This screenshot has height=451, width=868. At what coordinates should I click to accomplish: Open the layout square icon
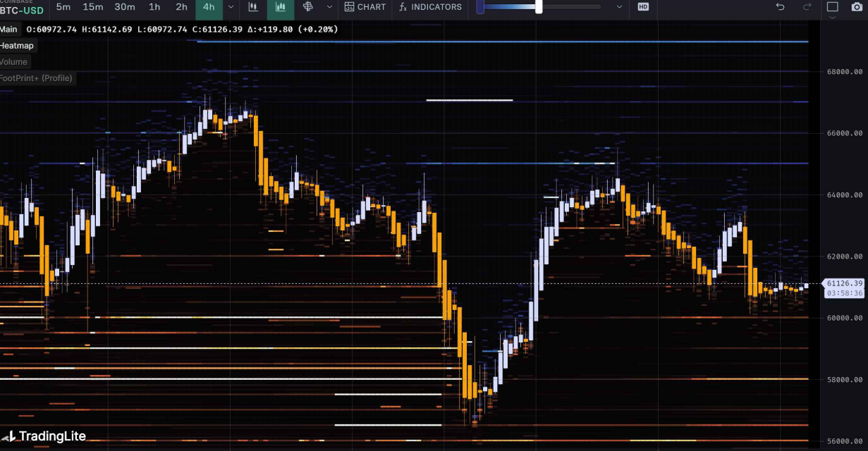point(832,7)
